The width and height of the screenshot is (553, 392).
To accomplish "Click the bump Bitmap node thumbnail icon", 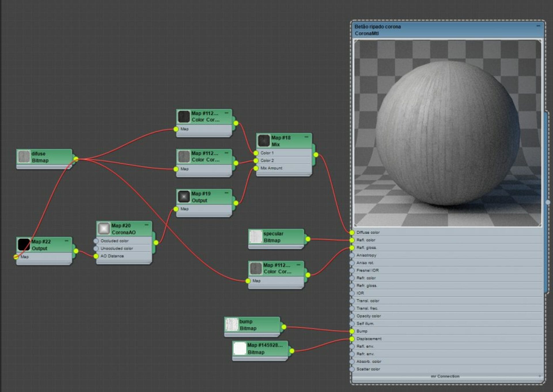I will point(232,325).
